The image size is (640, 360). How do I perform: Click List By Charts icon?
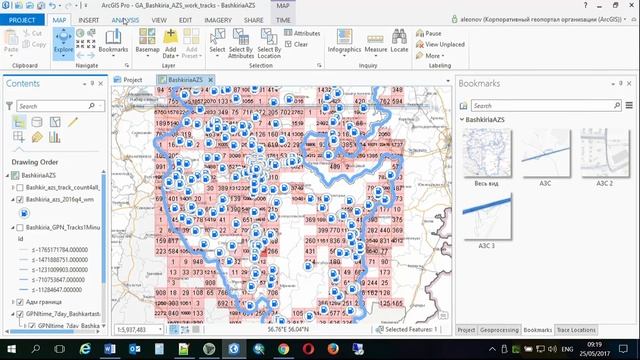point(55,137)
